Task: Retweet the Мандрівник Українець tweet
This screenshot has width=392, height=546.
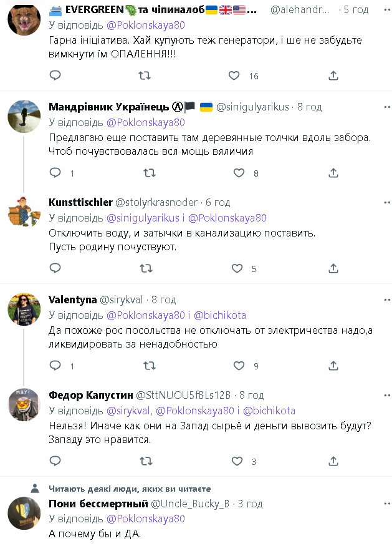Action: point(150,172)
